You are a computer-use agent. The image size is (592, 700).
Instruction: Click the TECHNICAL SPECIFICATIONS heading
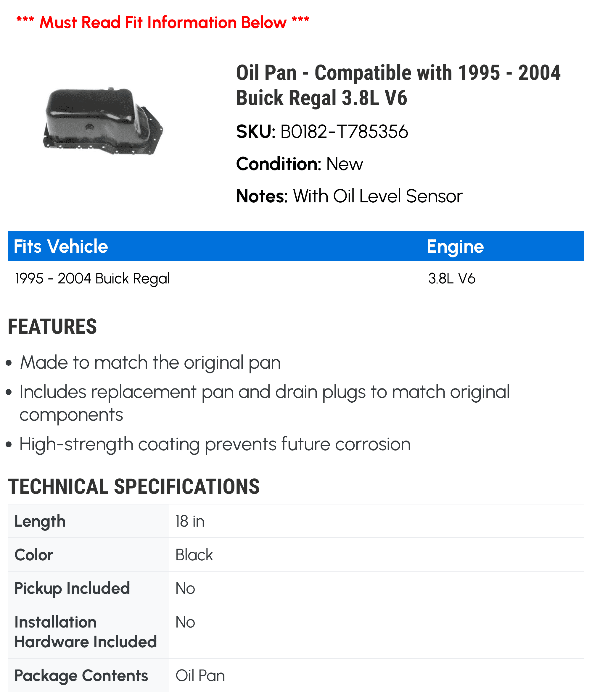133,486
